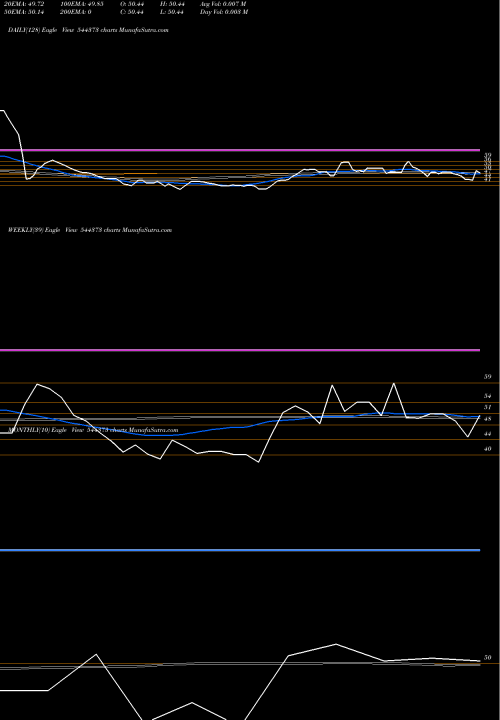Click the 59 price level on weekly axis
Screen dimensions: 500x720
(x=488, y=377)
